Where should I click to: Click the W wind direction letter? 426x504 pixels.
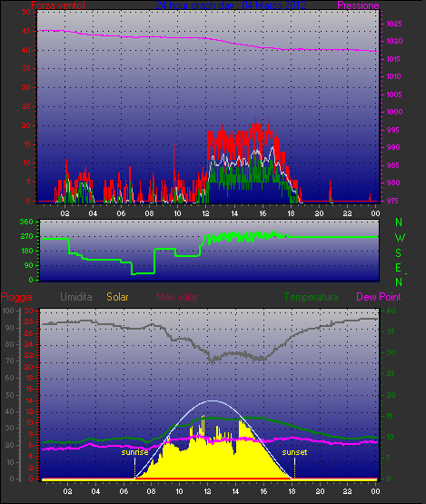coord(400,238)
